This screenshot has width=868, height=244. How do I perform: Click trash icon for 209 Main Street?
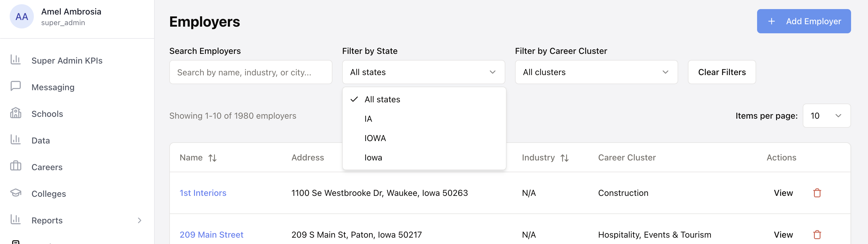click(817, 235)
